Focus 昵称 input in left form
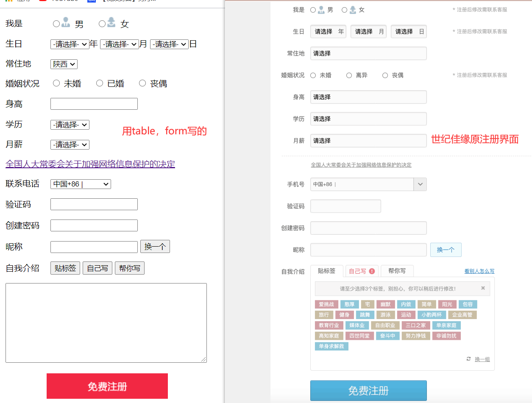 point(94,247)
